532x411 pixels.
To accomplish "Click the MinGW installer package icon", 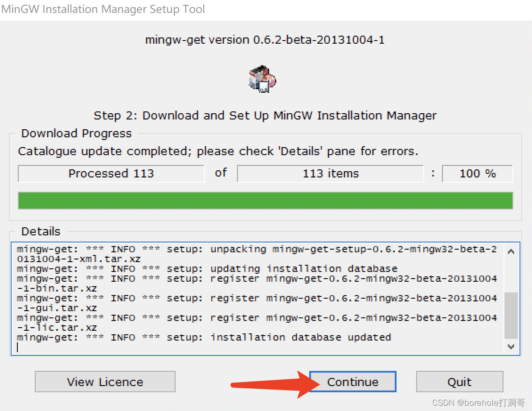I will pyautogui.click(x=262, y=79).
